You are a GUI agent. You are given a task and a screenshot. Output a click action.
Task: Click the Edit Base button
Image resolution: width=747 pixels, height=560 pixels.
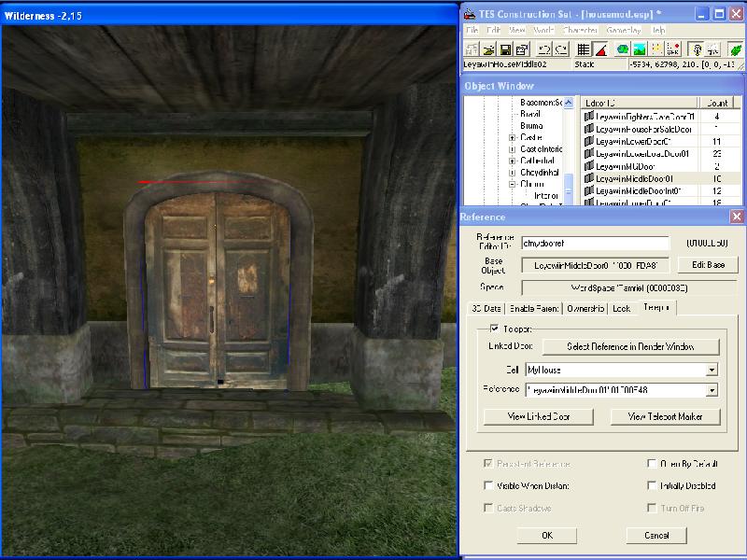(x=708, y=265)
